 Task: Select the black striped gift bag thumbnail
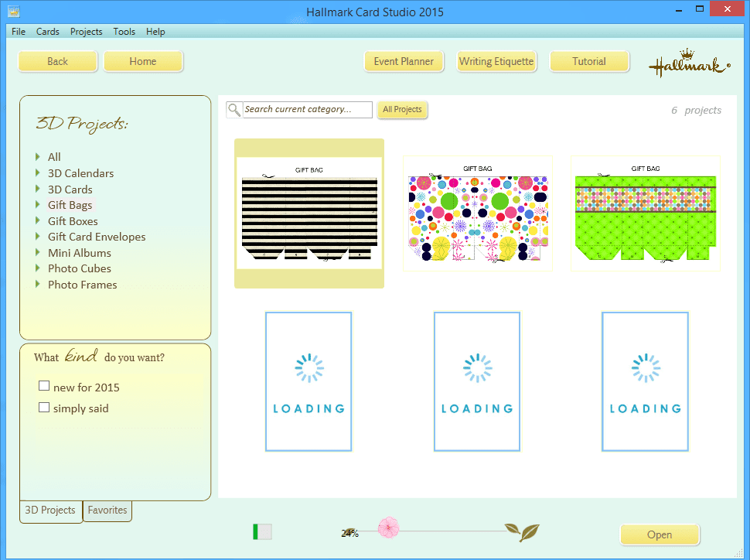coord(309,213)
